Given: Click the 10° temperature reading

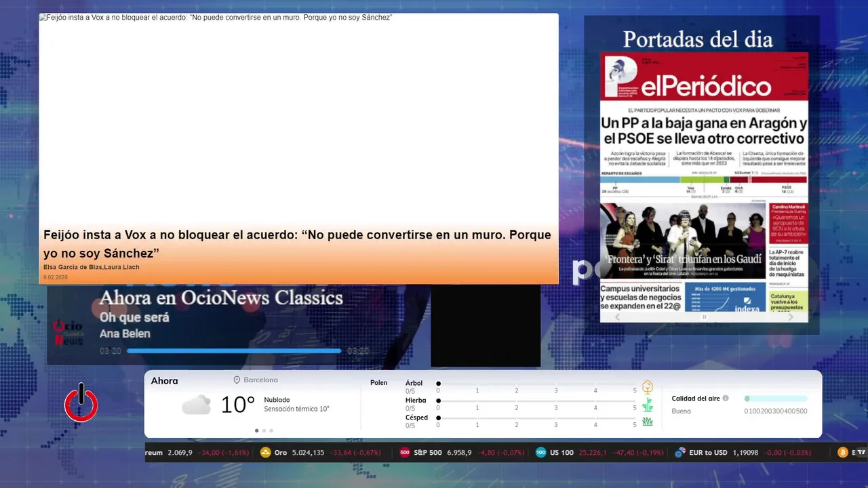Looking at the screenshot, I should (238, 405).
